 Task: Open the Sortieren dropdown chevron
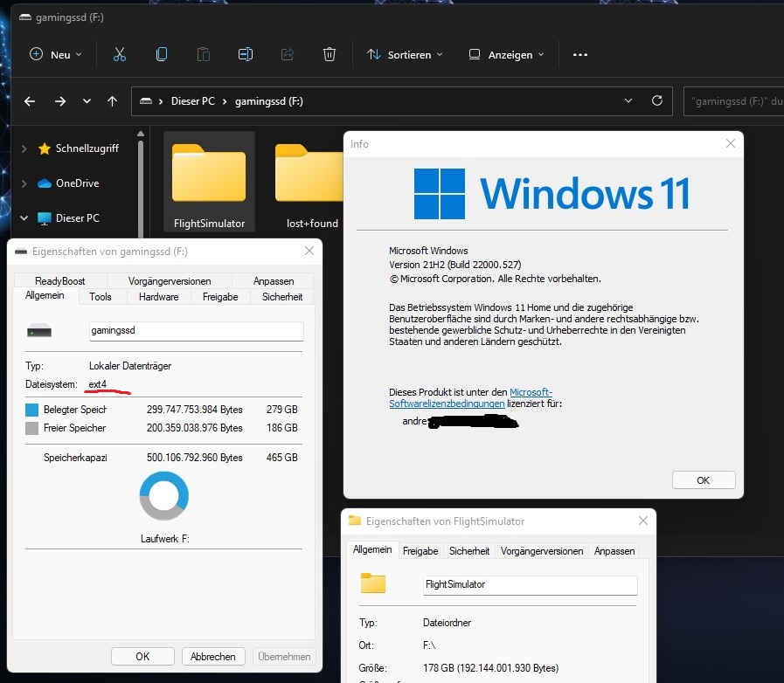[x=440, y=54]
